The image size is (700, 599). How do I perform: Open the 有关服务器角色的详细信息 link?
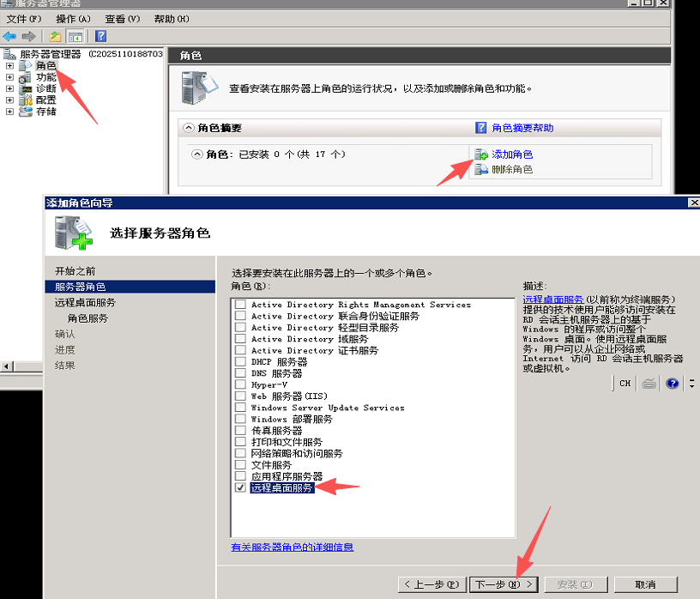(x=292, y=547)
